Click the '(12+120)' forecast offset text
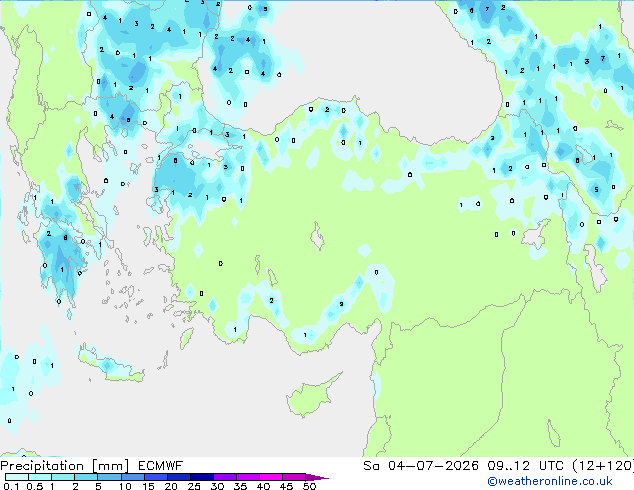 603,466
